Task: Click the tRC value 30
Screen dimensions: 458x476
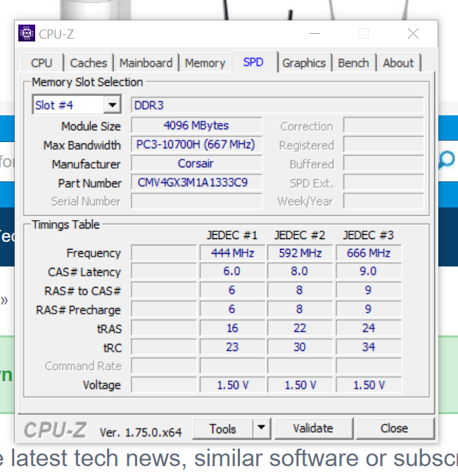Action: tap(300, 347)
